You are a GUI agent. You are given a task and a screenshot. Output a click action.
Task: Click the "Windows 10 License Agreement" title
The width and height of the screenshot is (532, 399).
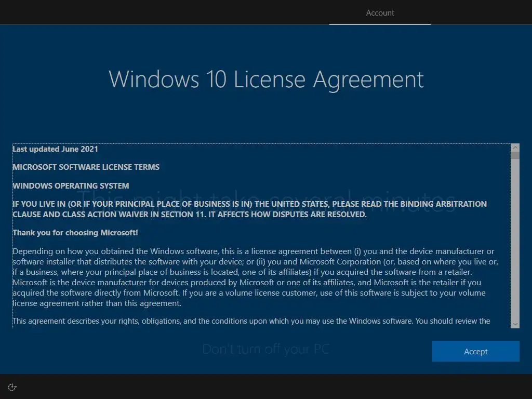[x=266, y=79]
